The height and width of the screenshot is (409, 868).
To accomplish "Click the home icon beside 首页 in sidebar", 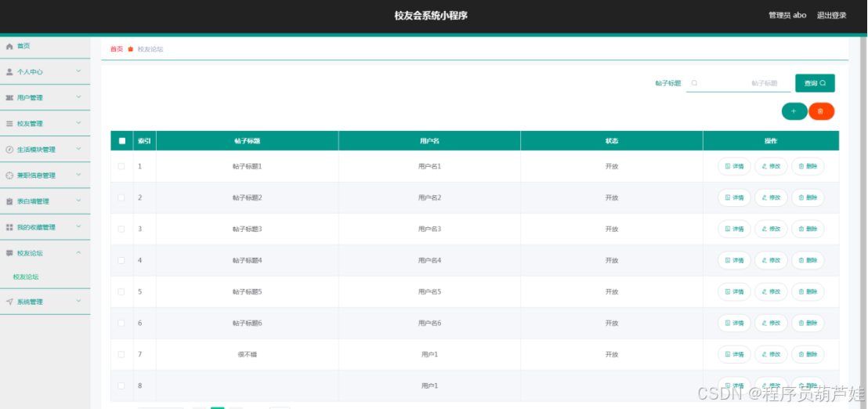I will click(9, 46).
